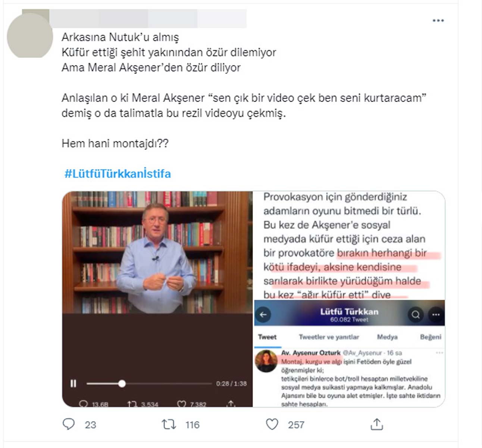Retweet using the icon showing 116
The image size is (482, 448).
tap(169, 424)
